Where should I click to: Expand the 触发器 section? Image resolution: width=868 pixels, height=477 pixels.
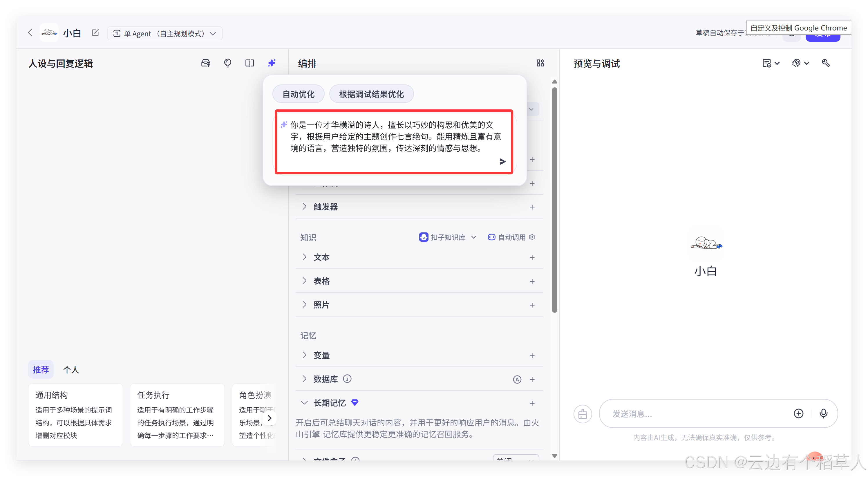[x=304, y=207]
